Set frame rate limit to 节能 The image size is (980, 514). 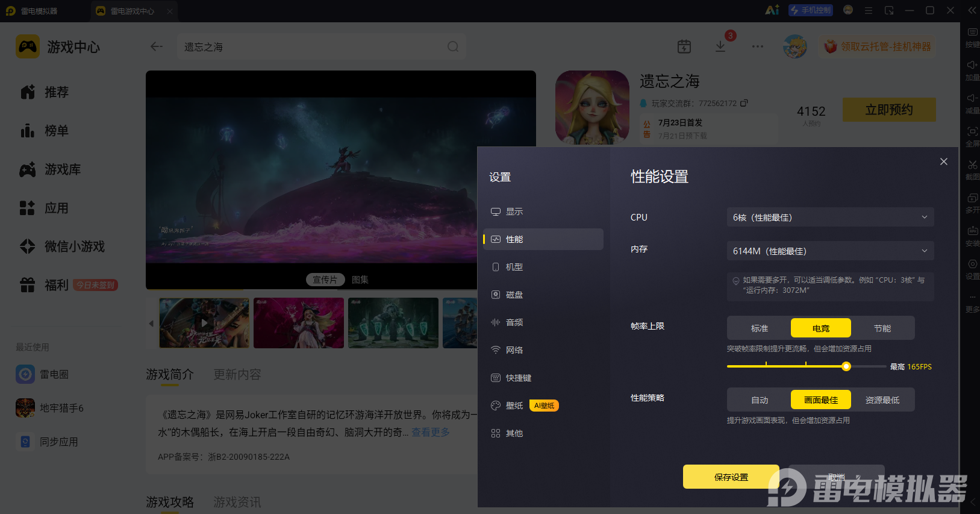tap(882, 328)
